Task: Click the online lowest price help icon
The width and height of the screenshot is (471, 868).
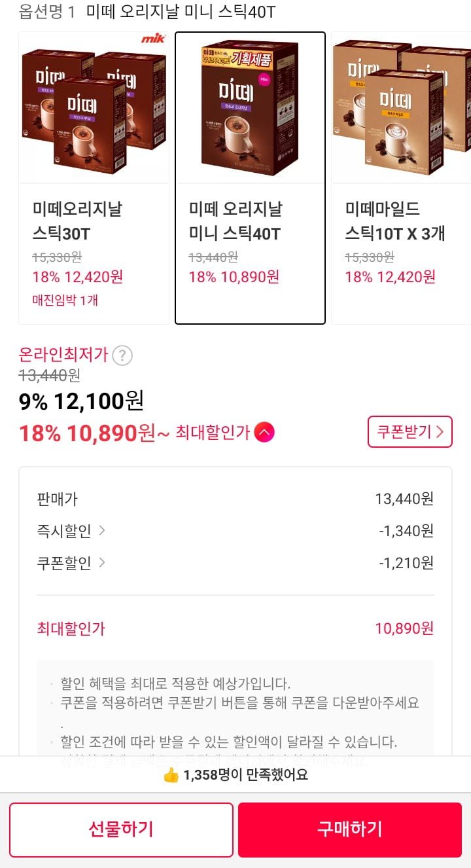Action: (122, 355)
